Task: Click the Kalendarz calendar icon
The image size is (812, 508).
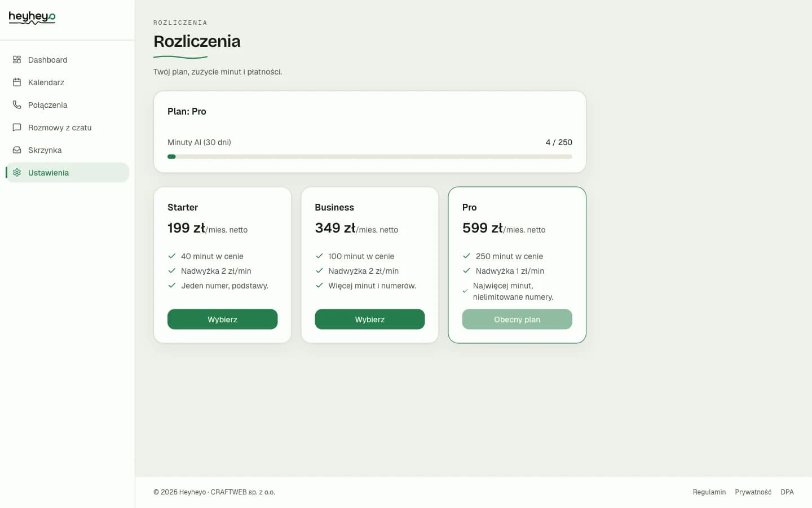Action: pos(17,82)
